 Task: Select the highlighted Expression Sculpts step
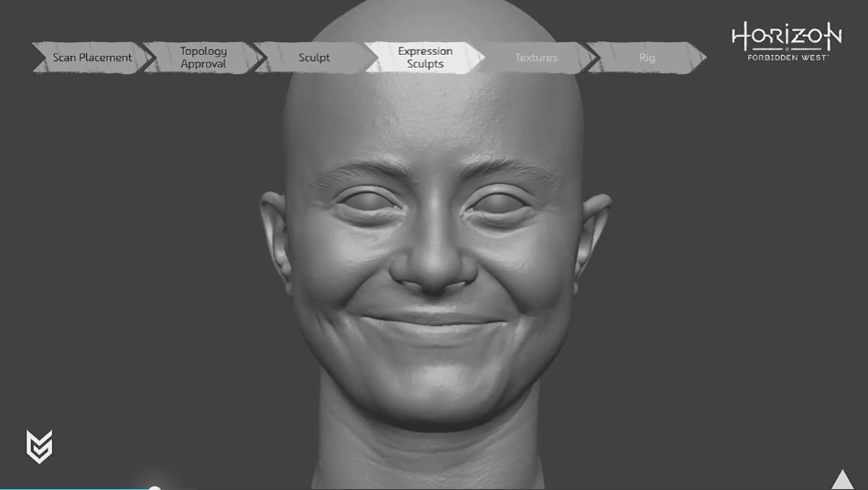coord(425,58)
